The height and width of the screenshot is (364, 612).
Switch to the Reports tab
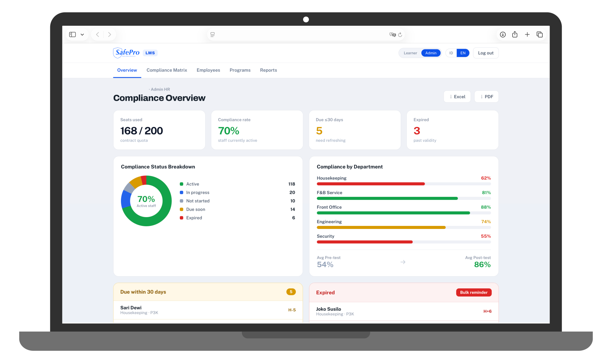click(x=268, y=70)
